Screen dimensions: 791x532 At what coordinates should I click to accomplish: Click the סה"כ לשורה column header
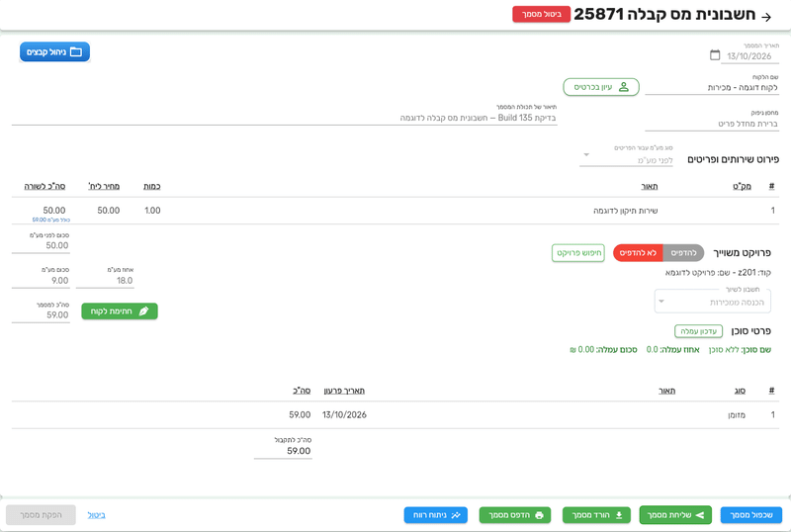point(44,186)
